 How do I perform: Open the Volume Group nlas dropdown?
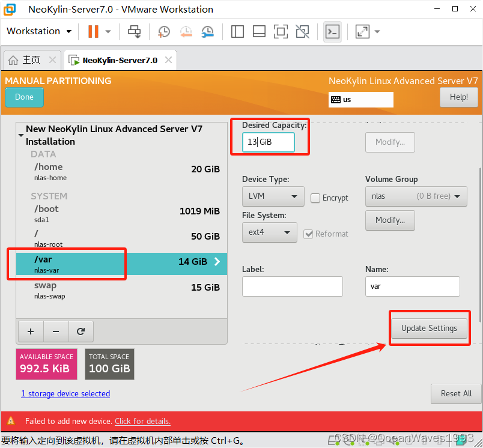(x=416, y=196)
